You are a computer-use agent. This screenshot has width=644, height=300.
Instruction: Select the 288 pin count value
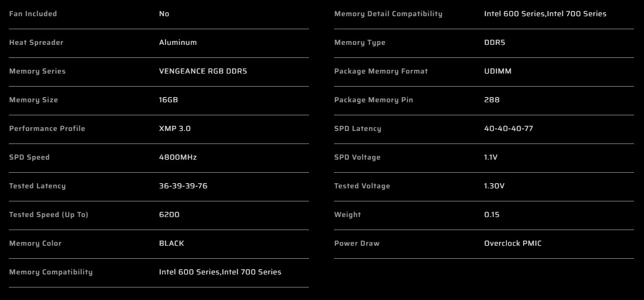click(x=491, y=100)
